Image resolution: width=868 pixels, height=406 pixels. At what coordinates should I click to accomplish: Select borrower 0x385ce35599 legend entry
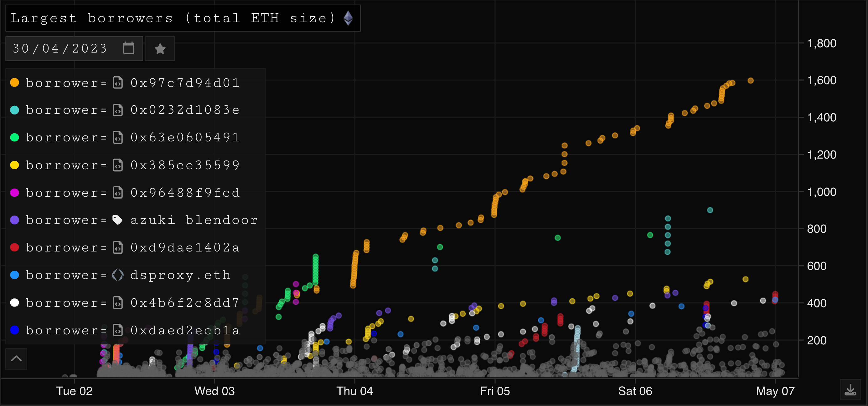point(185,165)
